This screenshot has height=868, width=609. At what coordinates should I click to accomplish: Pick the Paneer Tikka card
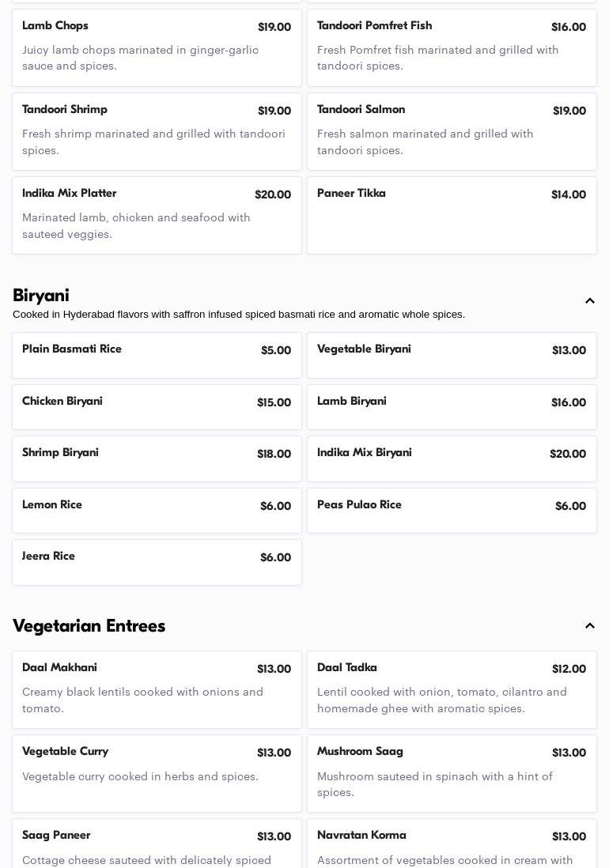(x=452, y=215)
